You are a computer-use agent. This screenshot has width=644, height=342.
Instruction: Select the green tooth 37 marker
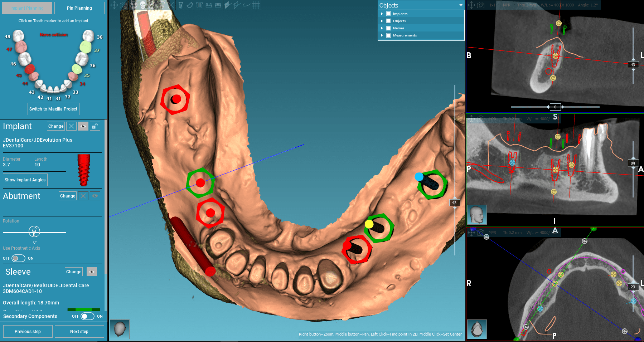(x=86, y=47)
